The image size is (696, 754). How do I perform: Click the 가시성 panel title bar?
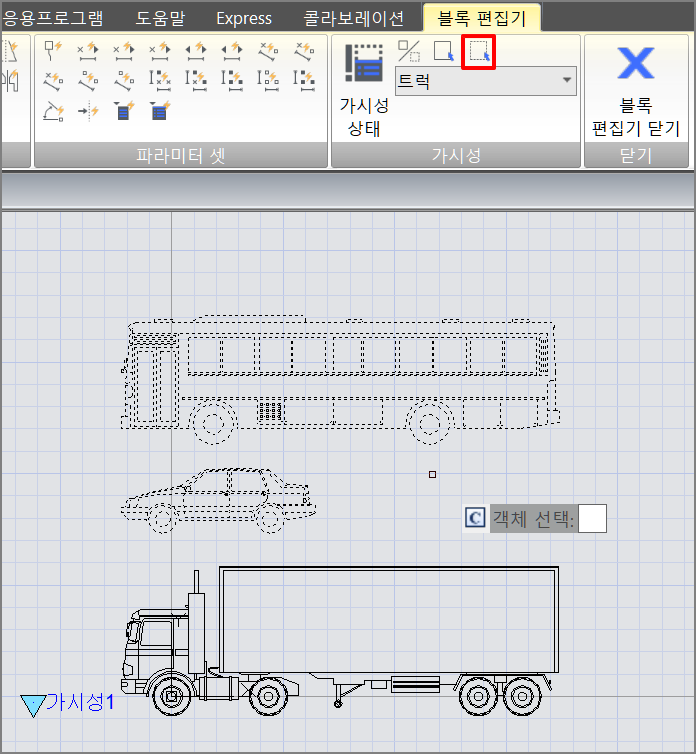coord(456,155)
